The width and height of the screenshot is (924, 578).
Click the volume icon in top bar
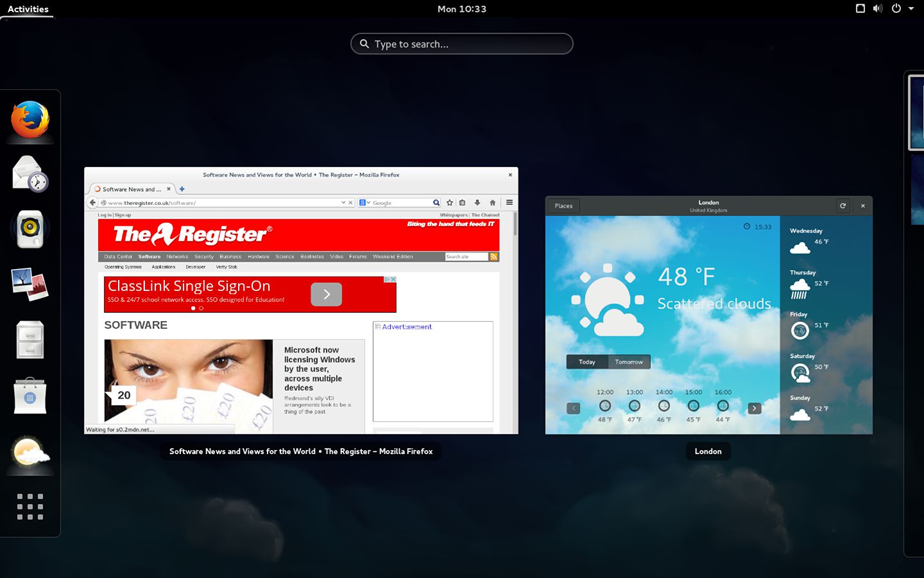coord(878,8)
